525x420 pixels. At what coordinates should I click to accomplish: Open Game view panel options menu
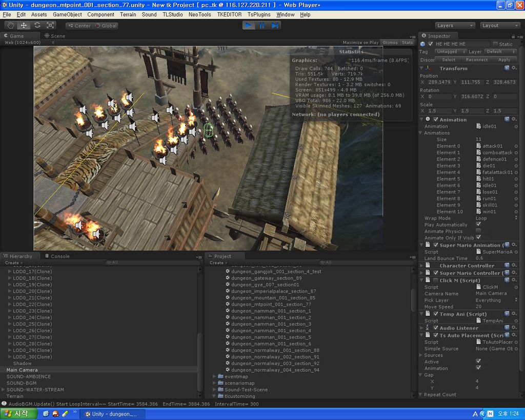click(x=413, y=36)
